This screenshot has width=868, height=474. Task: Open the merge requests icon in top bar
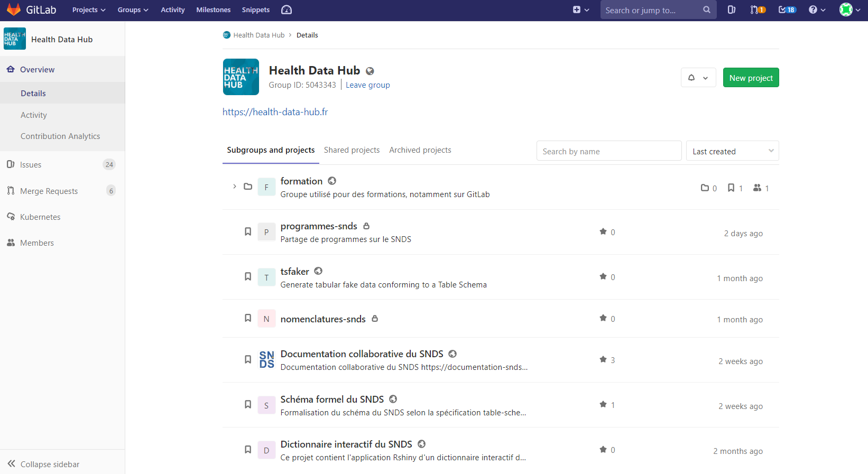758,10
